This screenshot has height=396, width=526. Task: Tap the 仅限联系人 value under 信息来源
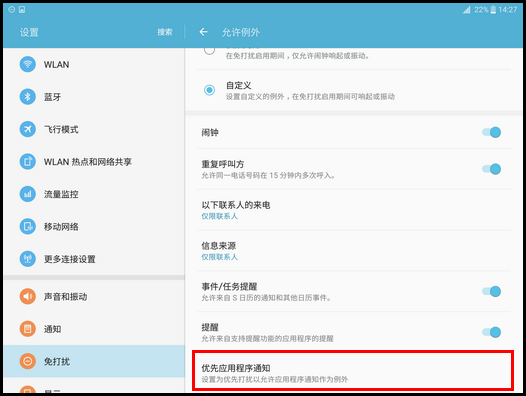219,257
